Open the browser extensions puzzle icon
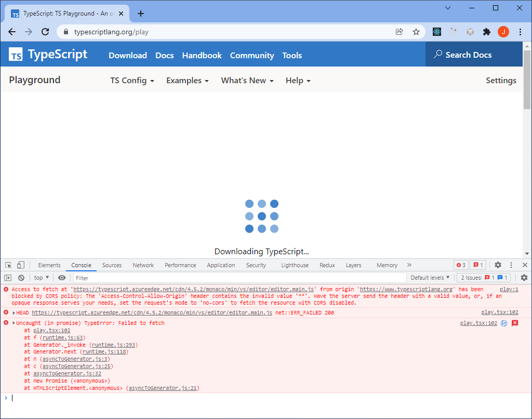This screenshot has height=419, width=532. tap(486, 32)
